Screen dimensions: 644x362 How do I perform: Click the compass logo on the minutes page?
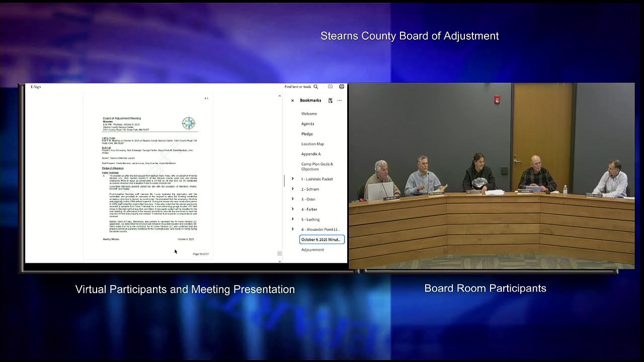pyautogui.click(x=189, y=123)
